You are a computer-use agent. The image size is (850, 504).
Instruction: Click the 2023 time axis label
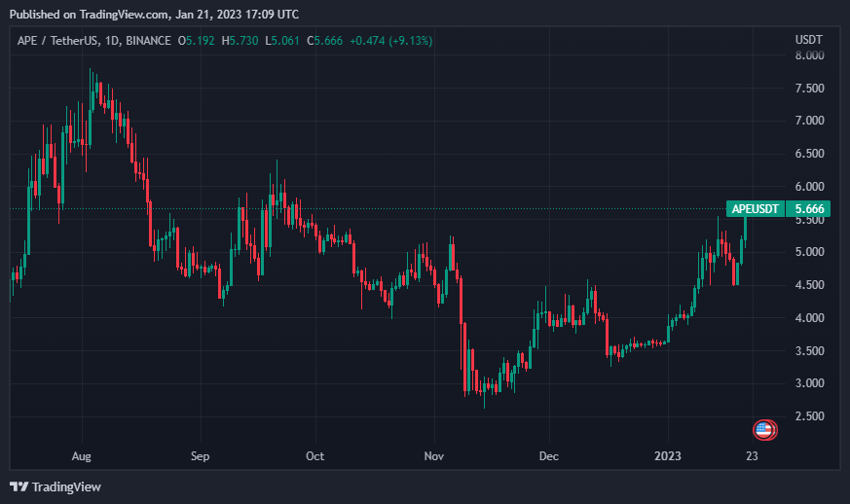667,456
